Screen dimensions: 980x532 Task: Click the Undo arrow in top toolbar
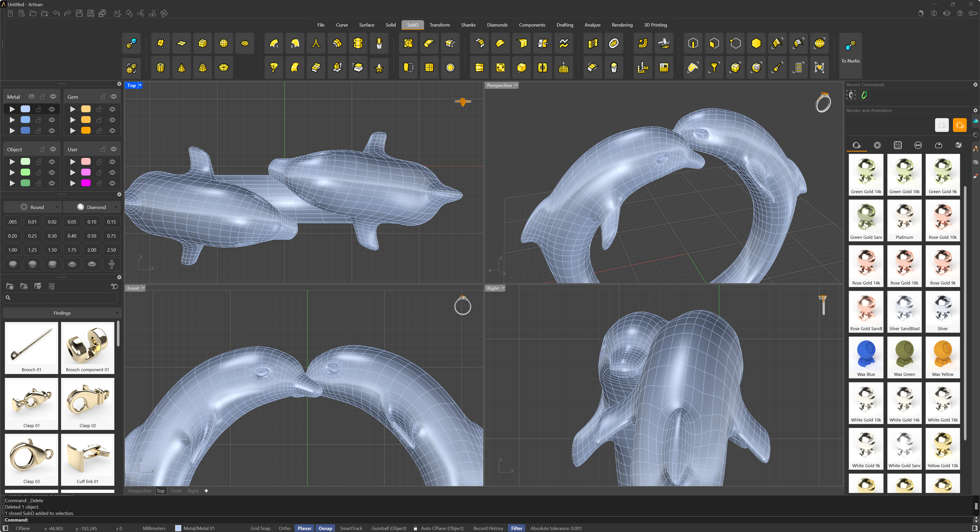tap(56, 13)
